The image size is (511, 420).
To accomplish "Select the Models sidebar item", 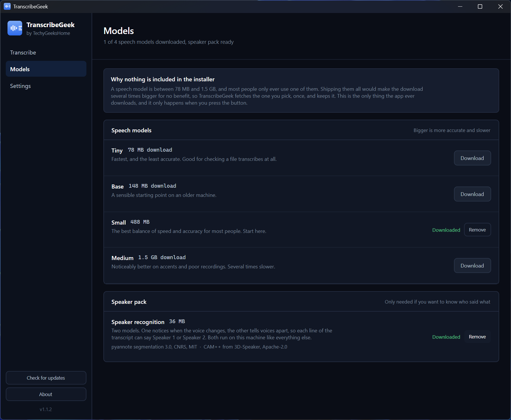I will tap(46, 69).
